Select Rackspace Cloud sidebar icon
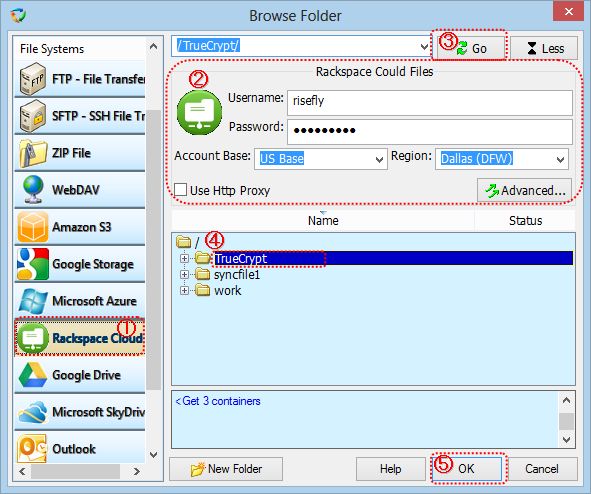 coord(33,338)
